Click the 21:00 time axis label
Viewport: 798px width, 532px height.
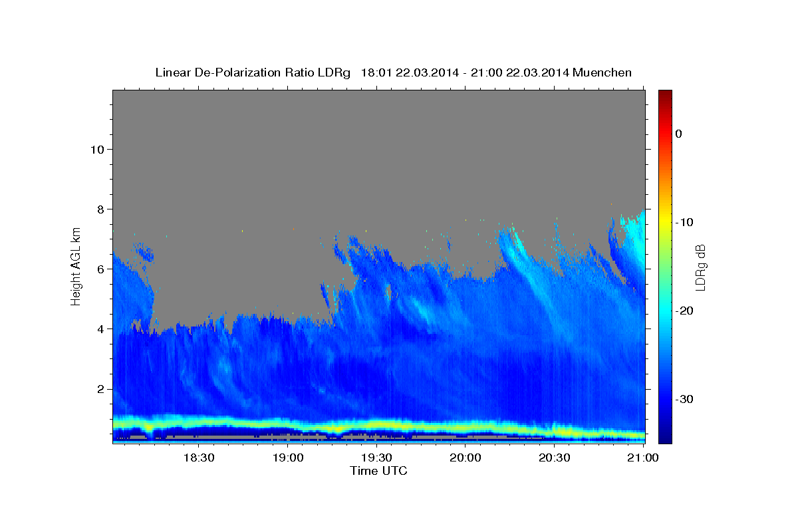coord(643,458)
